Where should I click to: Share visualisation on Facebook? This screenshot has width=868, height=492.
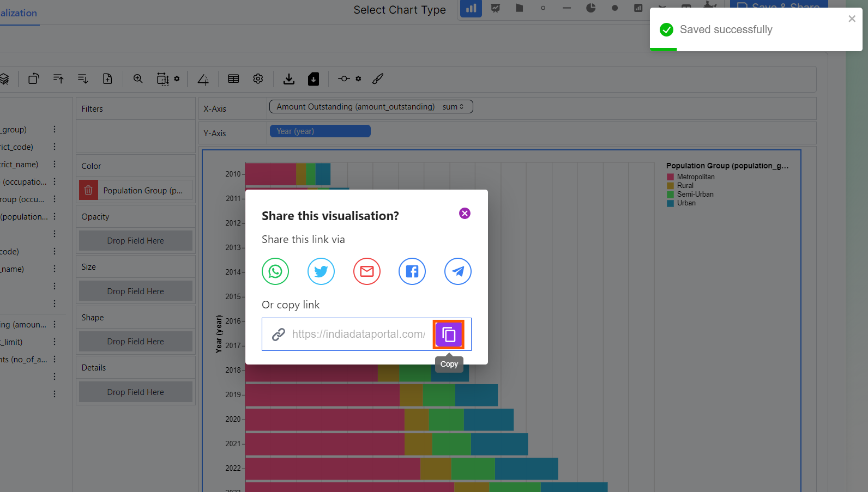(x=412, y=271)
